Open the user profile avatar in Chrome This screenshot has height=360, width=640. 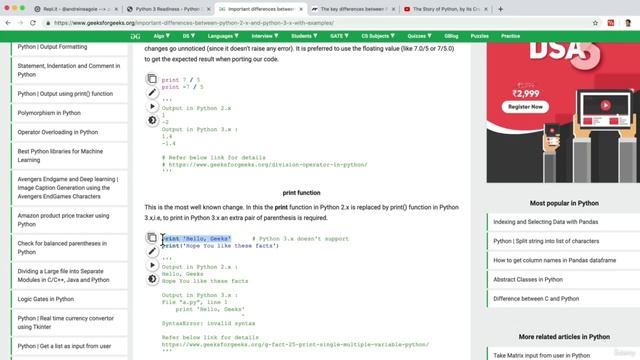(x=628, y=23)
